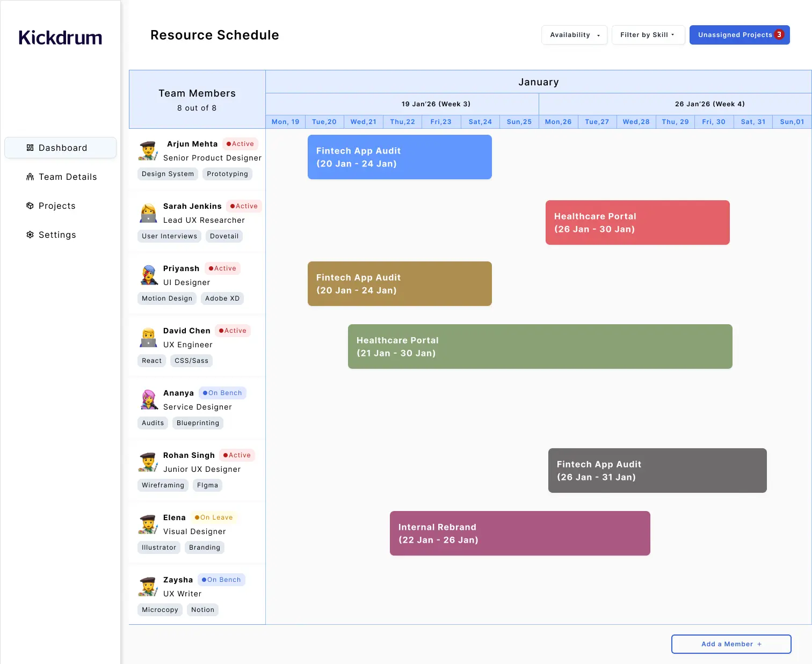Click the unassigned projects count badge
Viewport: 812px width, 664px height.
779,34
